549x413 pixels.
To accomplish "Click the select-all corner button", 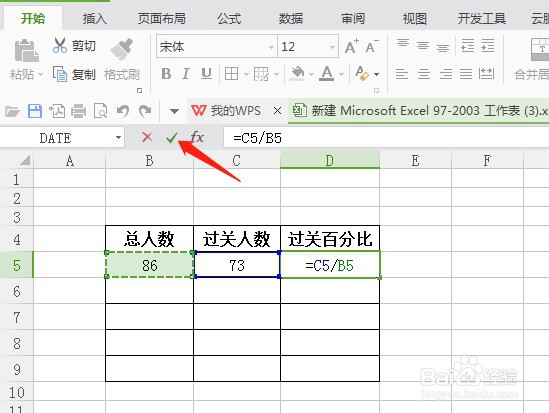I will tap(25, 160).
